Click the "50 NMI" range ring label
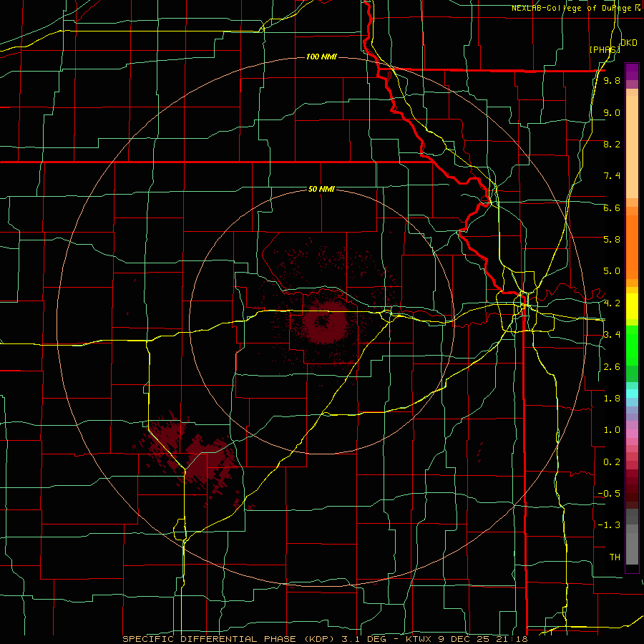 (x=321, y=189)
